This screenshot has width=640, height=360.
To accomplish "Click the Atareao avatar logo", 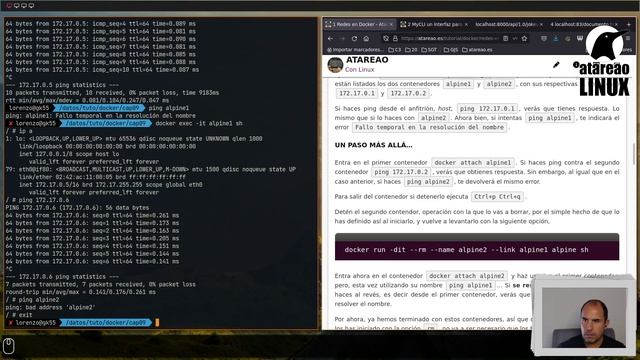I will click(x=335, y=64).
